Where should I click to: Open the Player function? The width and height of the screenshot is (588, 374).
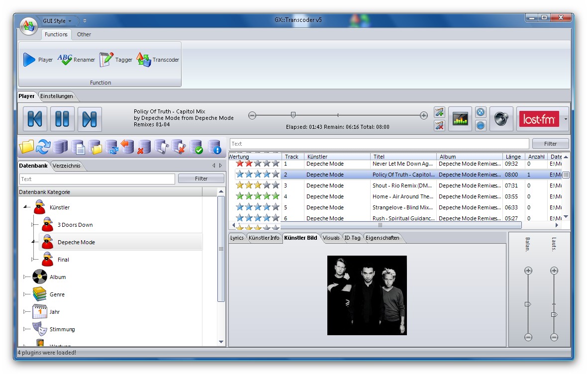click(x=38, y=60)
